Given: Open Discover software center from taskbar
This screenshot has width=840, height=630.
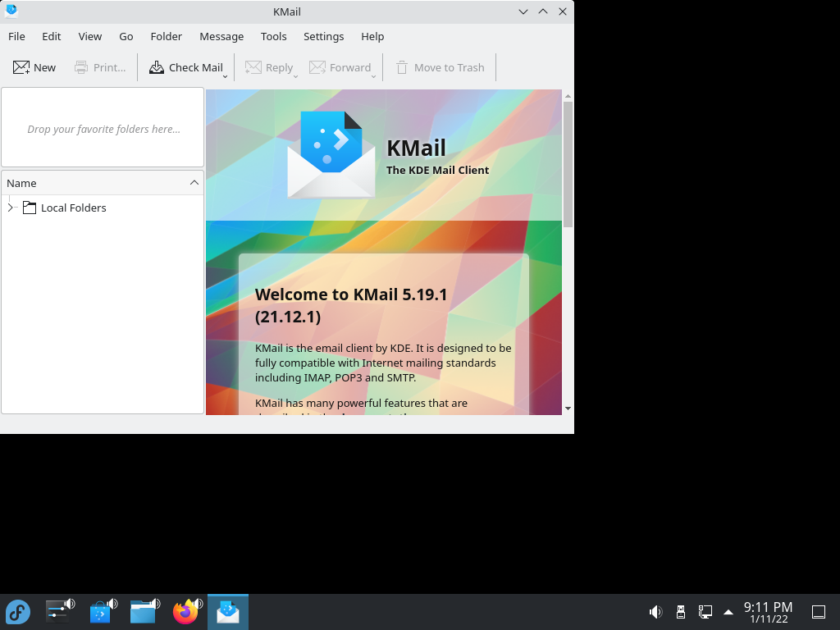Looking at the screenshot, I should coord(102,612).
